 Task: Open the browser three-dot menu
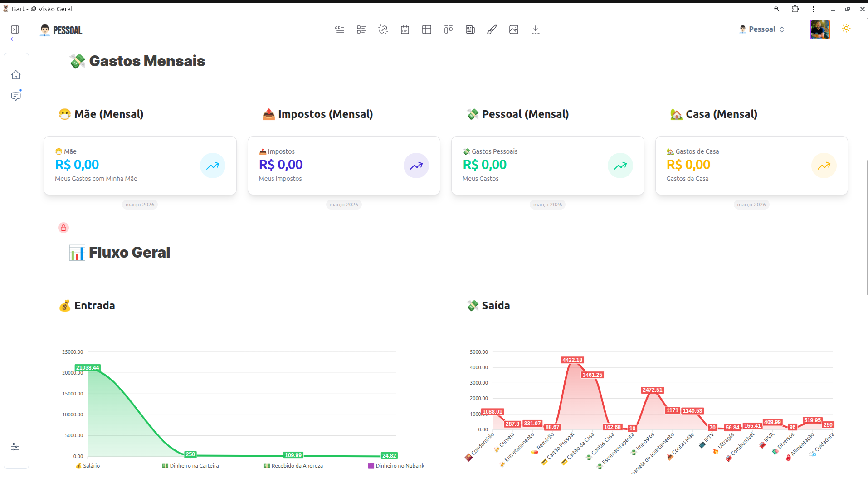(813, 9)
